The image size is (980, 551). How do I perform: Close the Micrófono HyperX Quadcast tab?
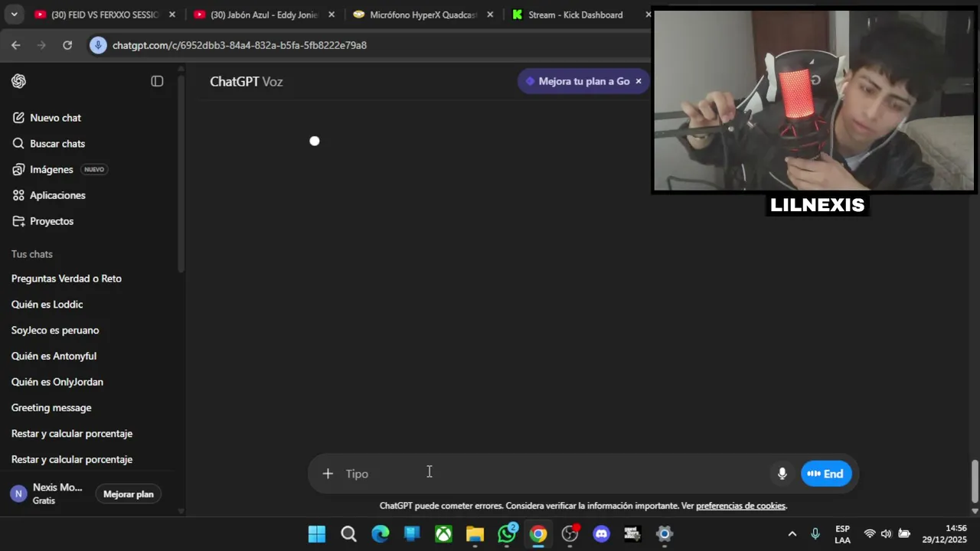[x=490, y=15]
